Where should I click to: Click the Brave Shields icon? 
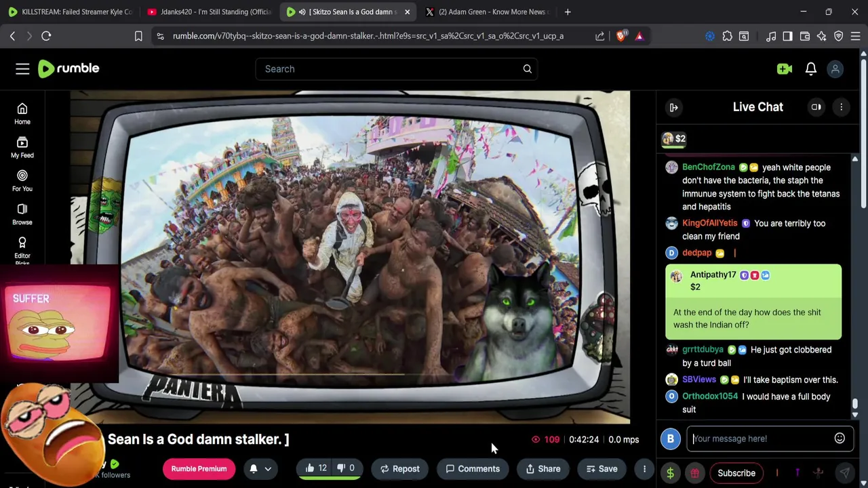(620, 36)
